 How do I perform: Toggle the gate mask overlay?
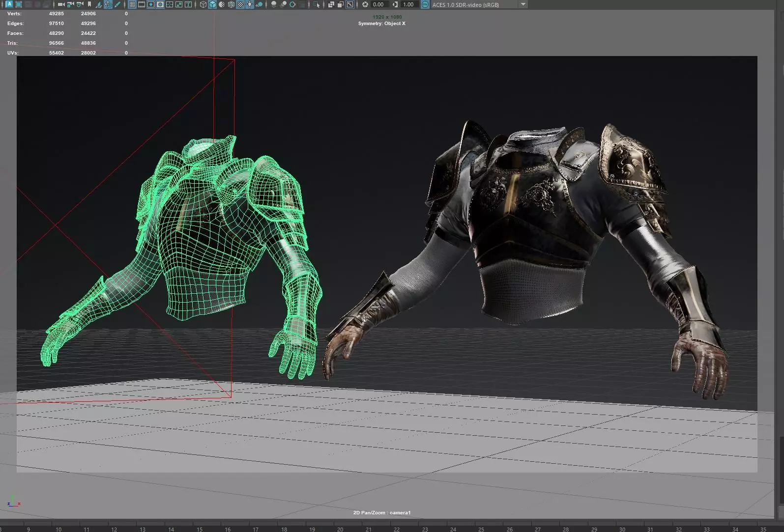160,4
